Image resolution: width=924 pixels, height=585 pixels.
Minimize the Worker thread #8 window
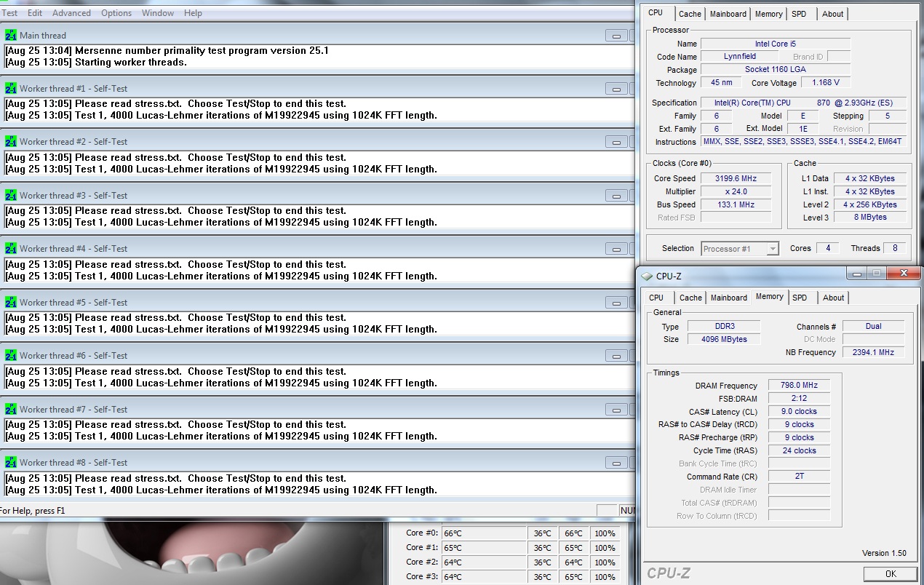tap(617, 463)
